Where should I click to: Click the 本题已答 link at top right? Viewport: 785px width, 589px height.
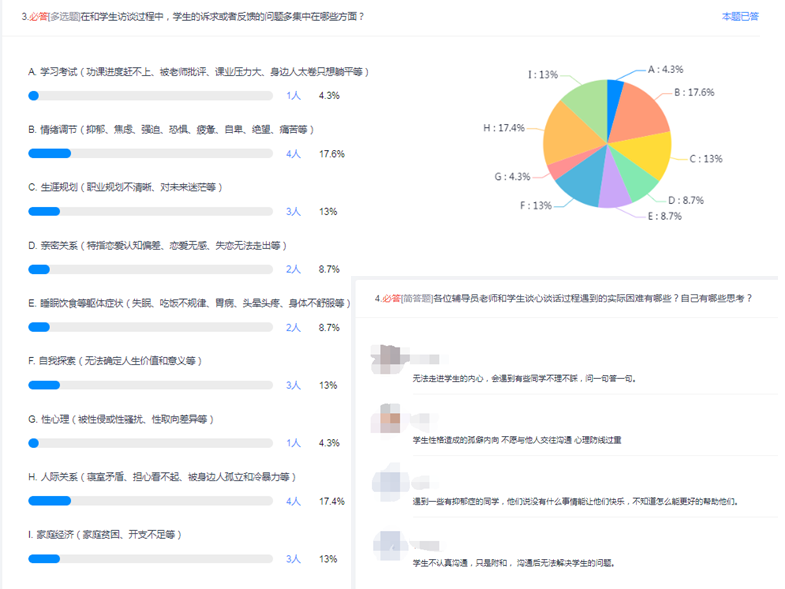pyautogui.click(x=740, y=17)
